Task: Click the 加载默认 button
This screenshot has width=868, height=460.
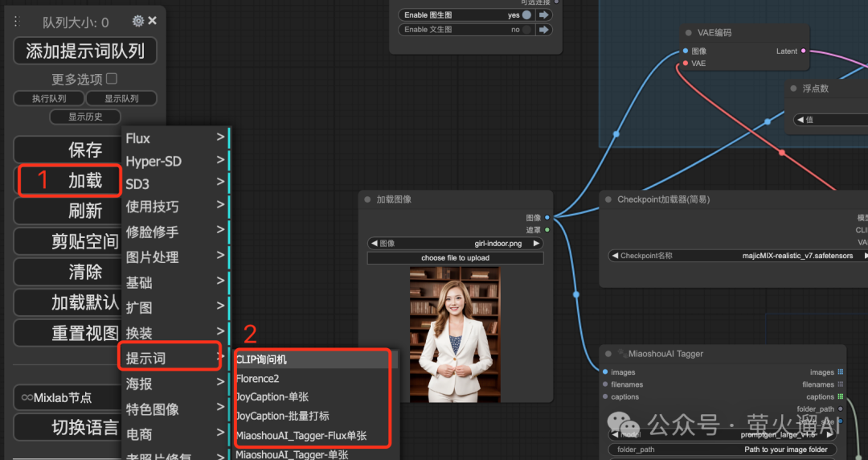Action: [x=68, y=302]
